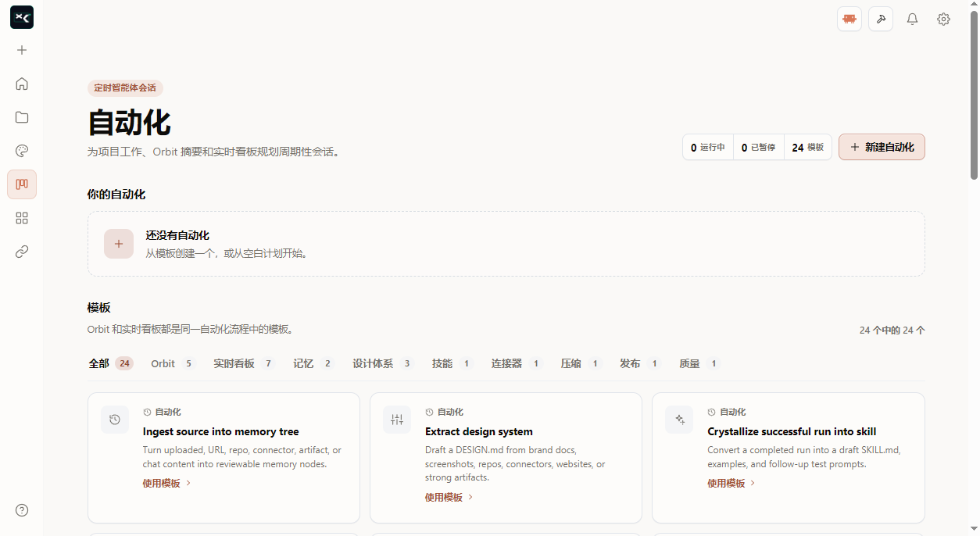The image size is (980, 536).
Task: Click the orange robot icon at top
Action: pyautogui.click(x=849, y=19)
